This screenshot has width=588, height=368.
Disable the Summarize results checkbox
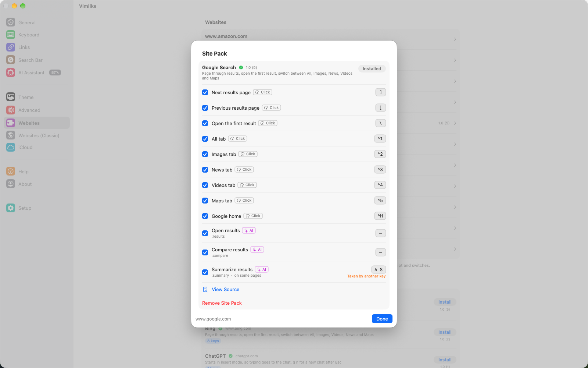click(x=205, y=272)
